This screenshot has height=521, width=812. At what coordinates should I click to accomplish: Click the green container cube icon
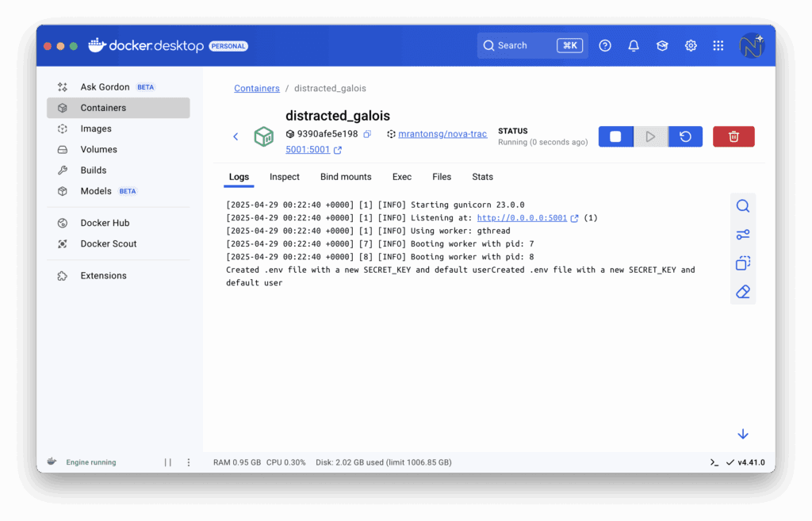263,136
